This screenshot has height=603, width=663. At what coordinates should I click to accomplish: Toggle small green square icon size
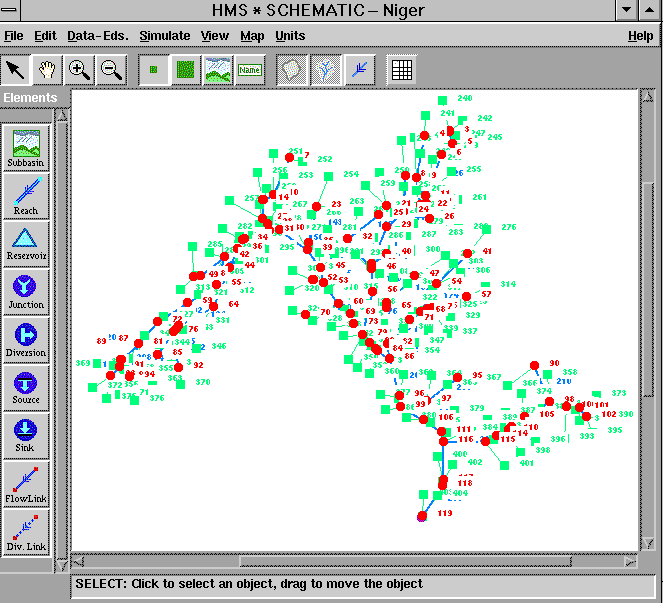point(153,69)
